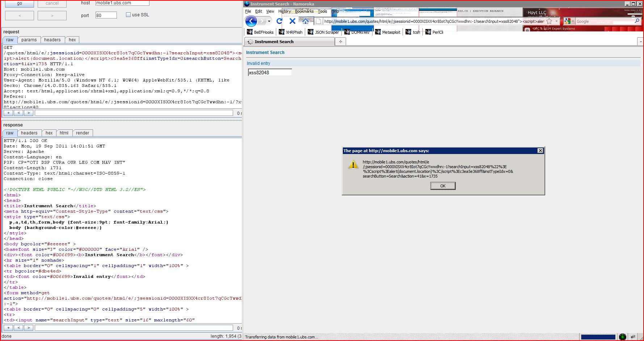Open the DOMKrAKr bookmark
The image size is (644, 341).
(x=357, y=32)
